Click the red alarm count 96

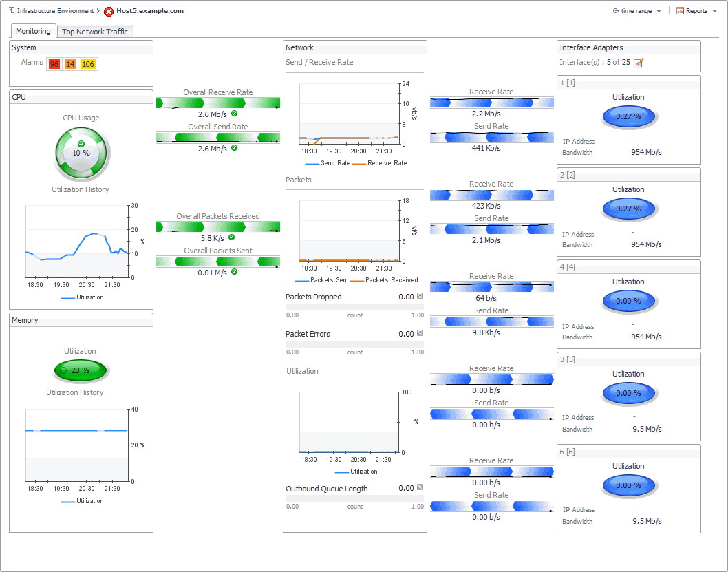pyautogui.click(x=54, y=64)
